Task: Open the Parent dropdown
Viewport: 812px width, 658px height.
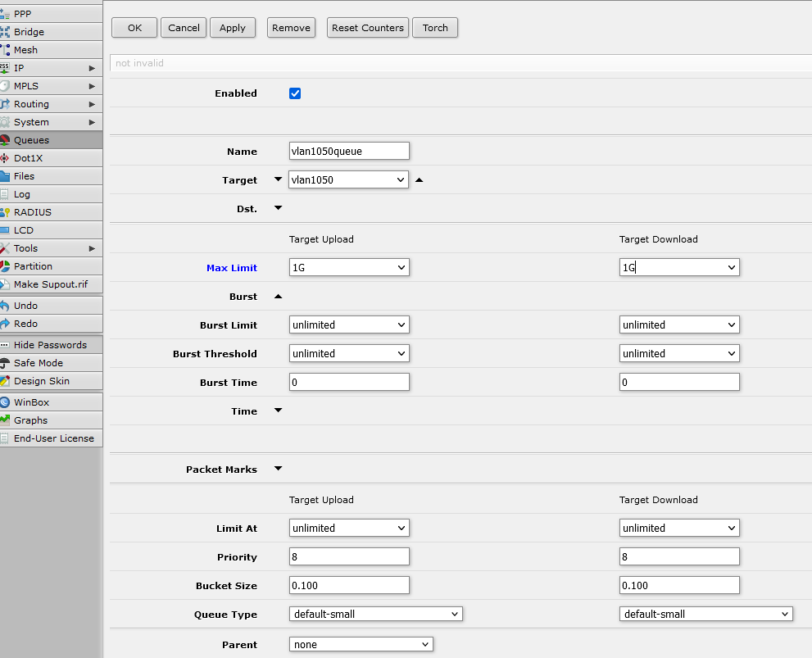Action: click(361, 645)
